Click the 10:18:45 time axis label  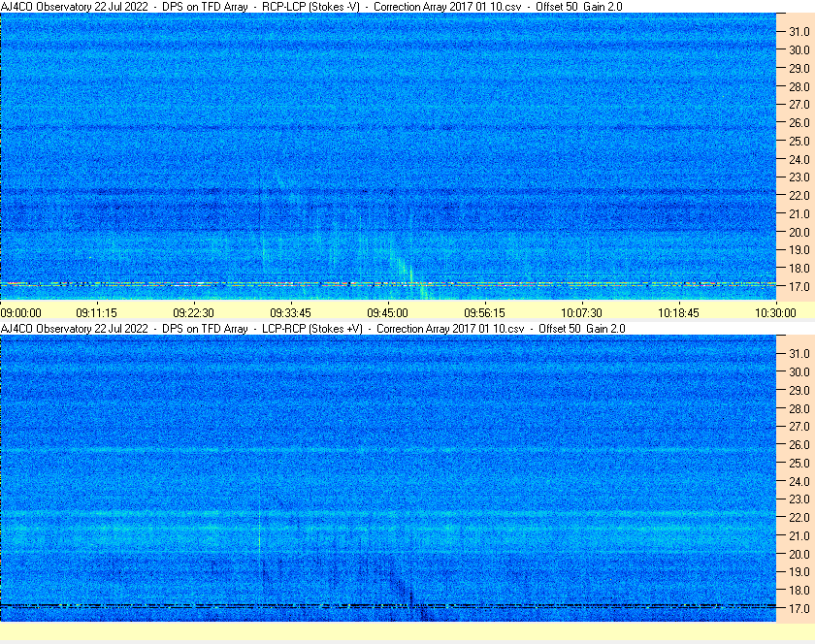tap(679, 313)
